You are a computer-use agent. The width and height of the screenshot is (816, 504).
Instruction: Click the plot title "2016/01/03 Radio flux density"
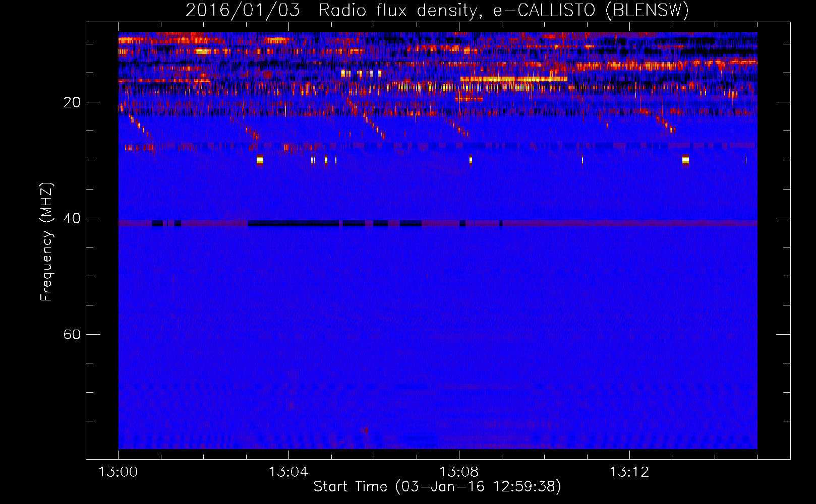tap(334, 10)
